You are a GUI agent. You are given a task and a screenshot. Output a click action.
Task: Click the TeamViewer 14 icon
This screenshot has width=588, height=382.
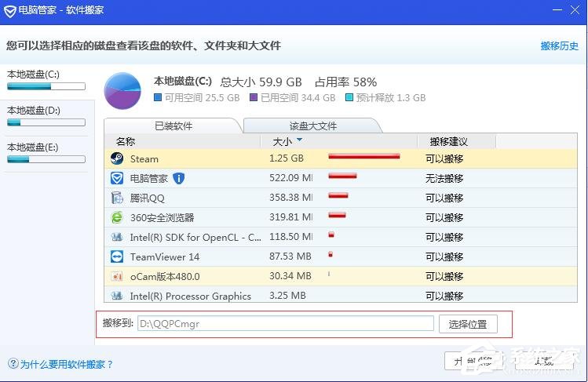[117, 256]
